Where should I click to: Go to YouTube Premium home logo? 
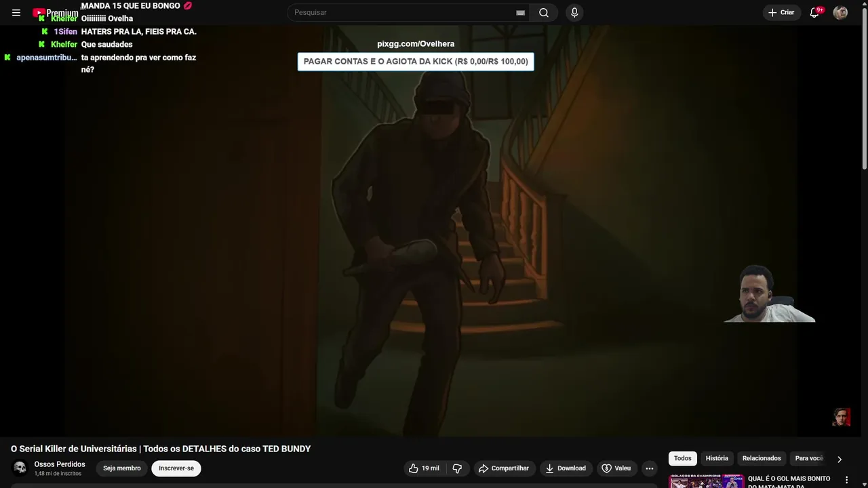[56, 13]
